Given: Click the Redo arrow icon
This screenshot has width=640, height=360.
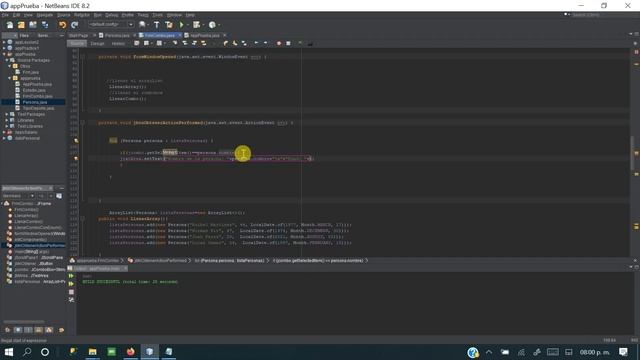Looking at the screenshot, I should tap(74, 25).
